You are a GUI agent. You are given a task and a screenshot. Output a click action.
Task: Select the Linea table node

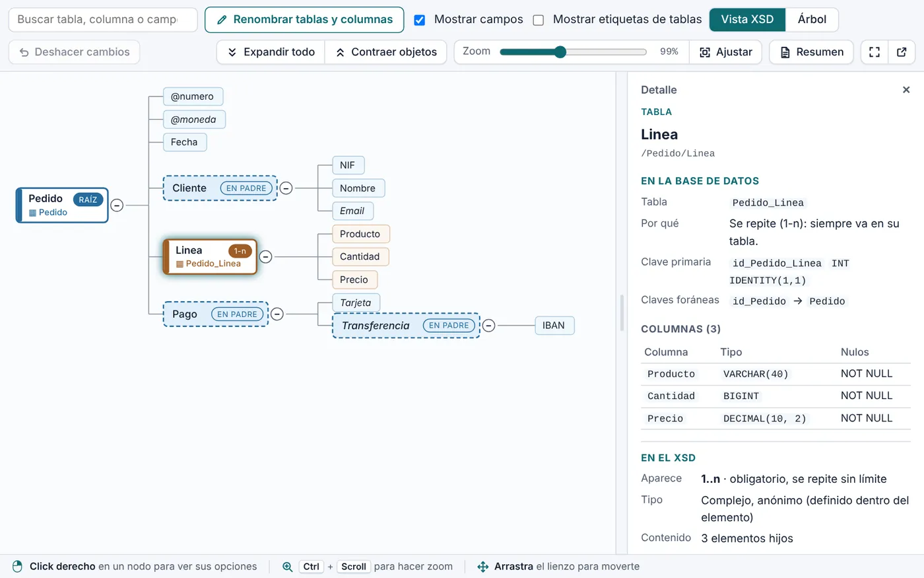[210, 256]
